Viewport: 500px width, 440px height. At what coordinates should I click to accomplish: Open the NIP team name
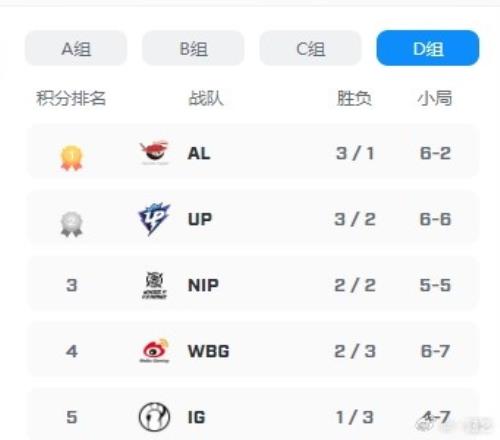tap(203, 285)
